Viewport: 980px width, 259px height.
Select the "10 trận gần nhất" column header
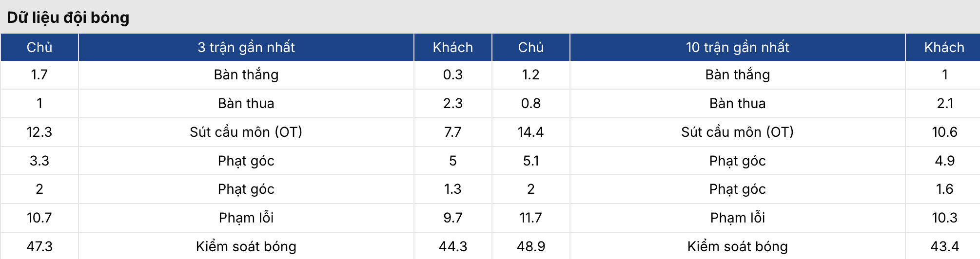tap(737, 47)
